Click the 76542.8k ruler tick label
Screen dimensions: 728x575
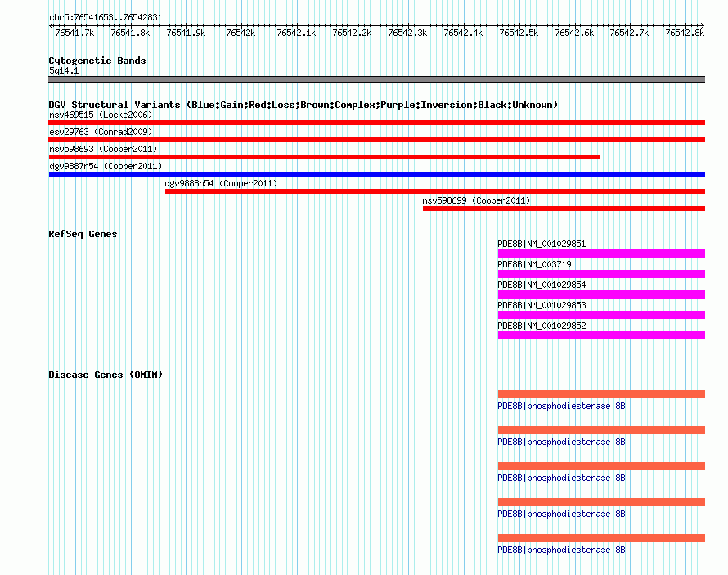coord(685,33)
